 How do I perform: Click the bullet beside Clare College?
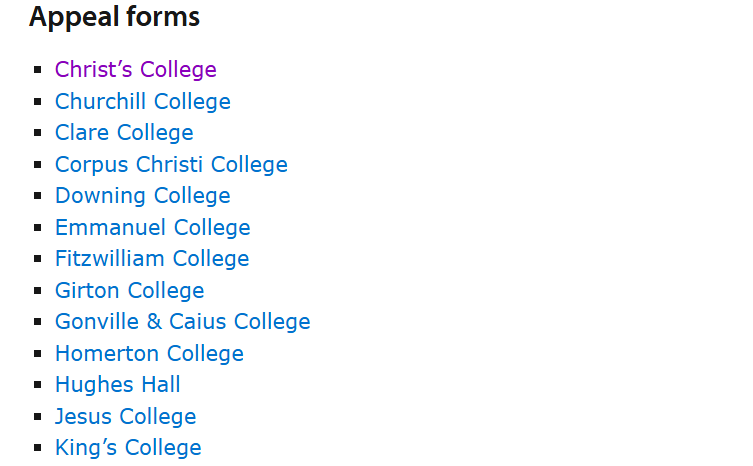point(38,133)
